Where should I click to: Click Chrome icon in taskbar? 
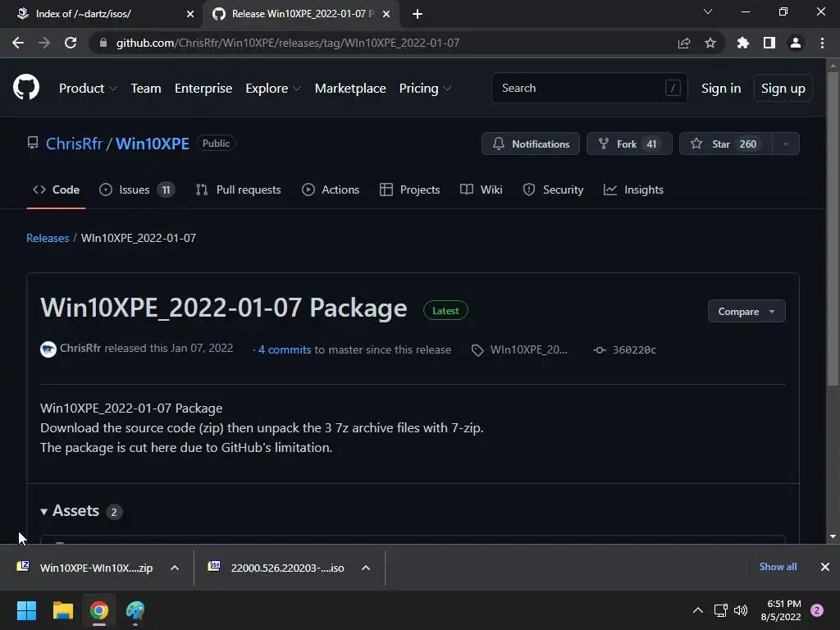pyautogui.click(x=99, y=610)
